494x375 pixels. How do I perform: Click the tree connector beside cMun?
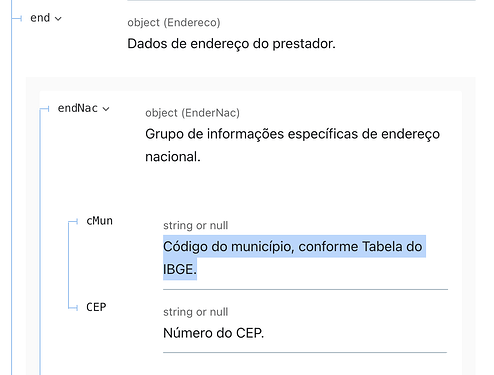(73, 221)
